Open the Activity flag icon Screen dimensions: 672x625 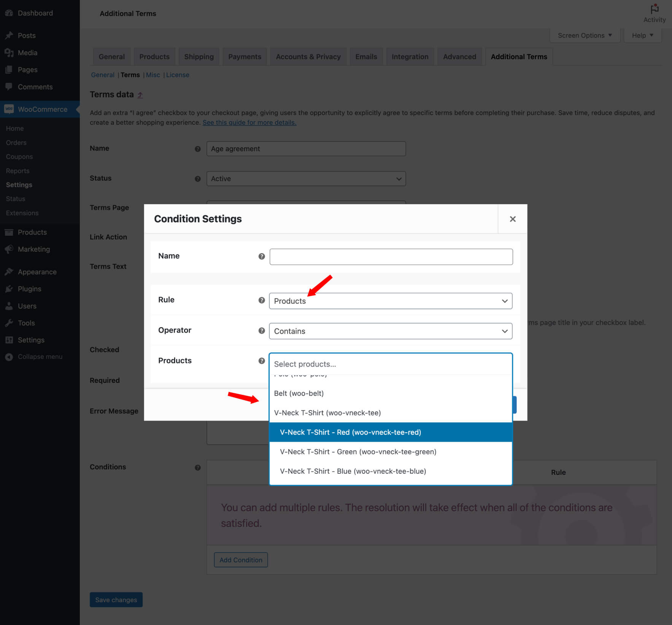point(655,9)
